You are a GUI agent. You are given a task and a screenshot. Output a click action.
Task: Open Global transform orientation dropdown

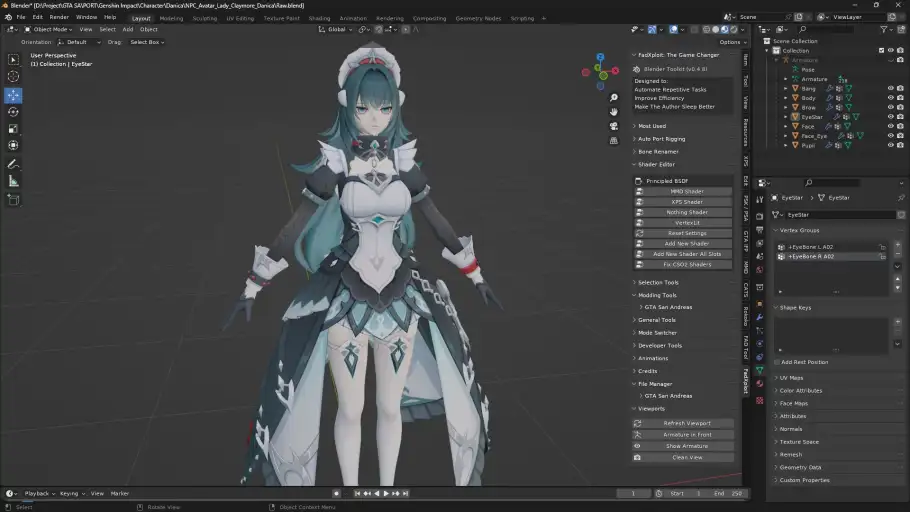click(x=336, y=30)
